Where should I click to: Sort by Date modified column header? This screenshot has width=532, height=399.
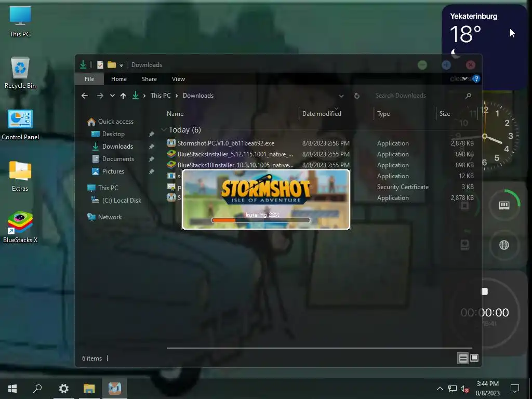coord(322,114)
